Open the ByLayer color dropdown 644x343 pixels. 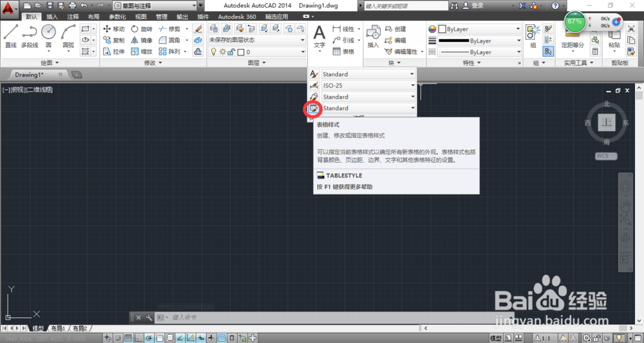[479, 29]
